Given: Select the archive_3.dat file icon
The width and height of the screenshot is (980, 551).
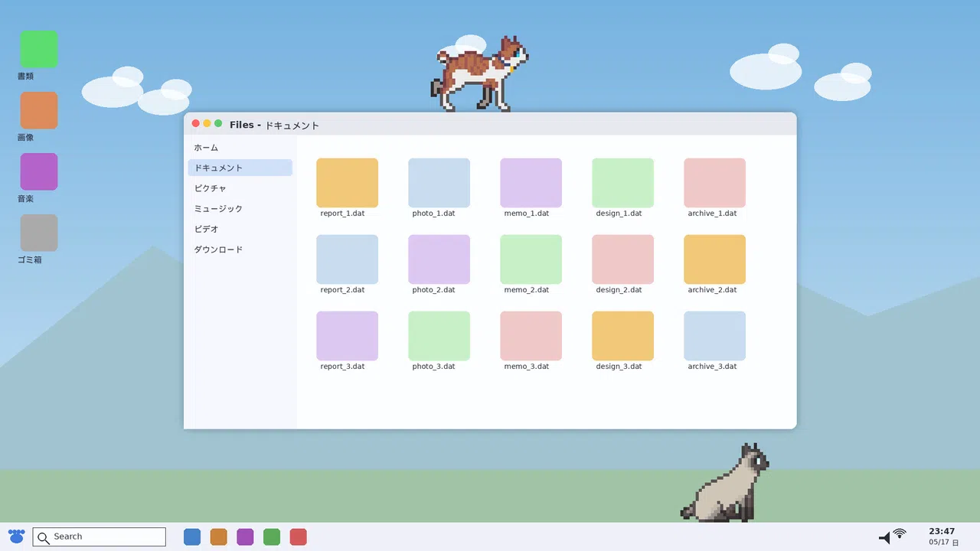Looking at the screenshot, I should (714, 336).
